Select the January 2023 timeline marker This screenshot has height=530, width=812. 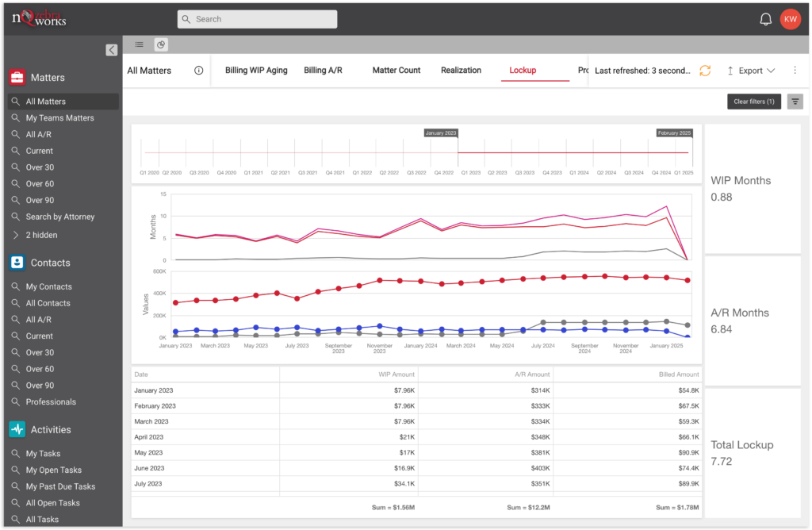pyautogui.click(x=441, y=133)
